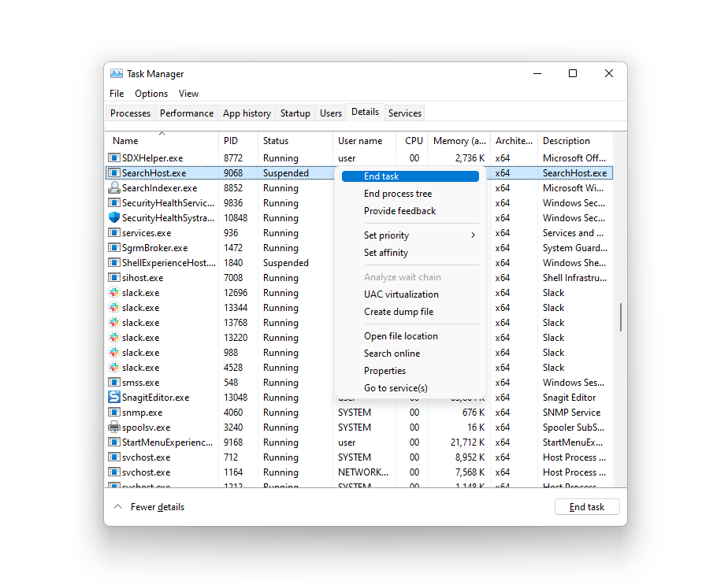Click Snagit Editor description text
The image size is (728, 585).
click(569, 398)
